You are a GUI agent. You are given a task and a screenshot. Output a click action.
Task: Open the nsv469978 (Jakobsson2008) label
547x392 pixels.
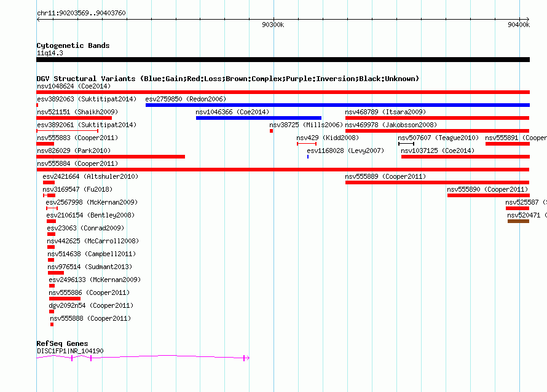(391, 125)
